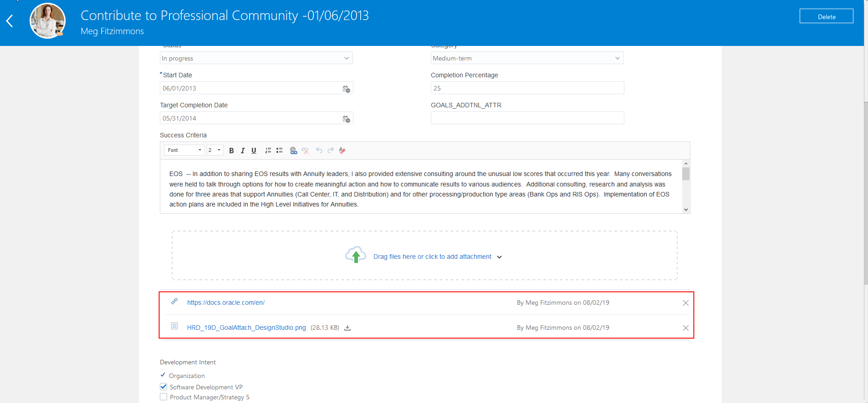
Task: Toggle the Organization development intent option
Action: point(163,375)
